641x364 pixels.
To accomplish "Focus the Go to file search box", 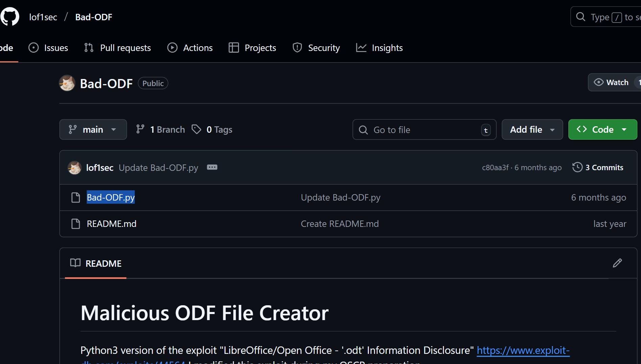I will [x=424, y=130].
